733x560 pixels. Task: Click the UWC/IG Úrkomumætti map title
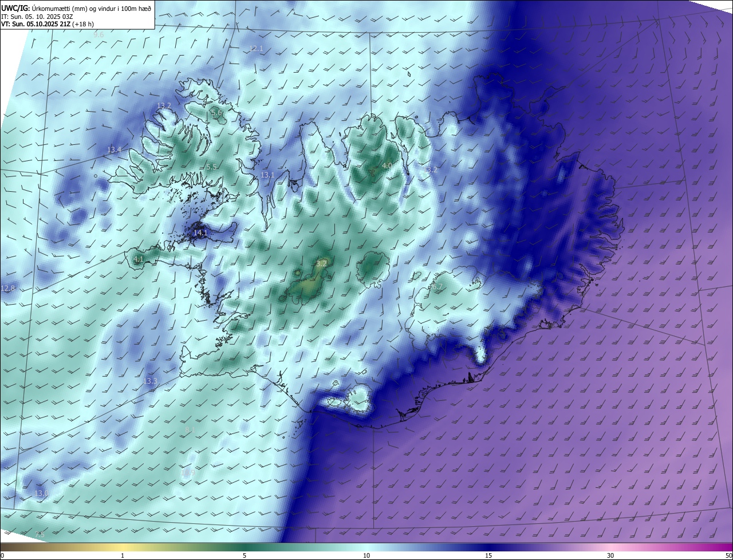click(x=76, y=8)
